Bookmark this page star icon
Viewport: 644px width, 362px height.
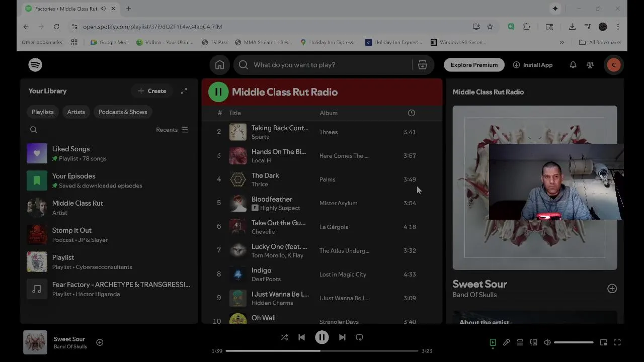point(490,27)
